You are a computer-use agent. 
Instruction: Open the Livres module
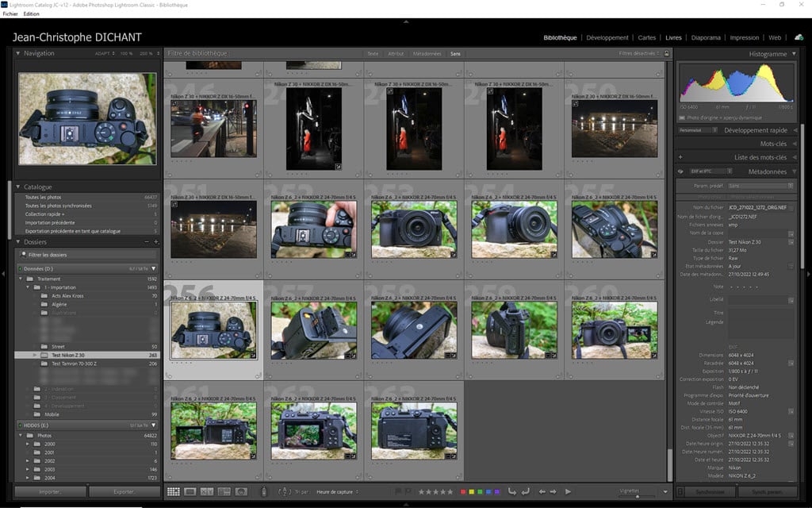[x=673, y=37]
